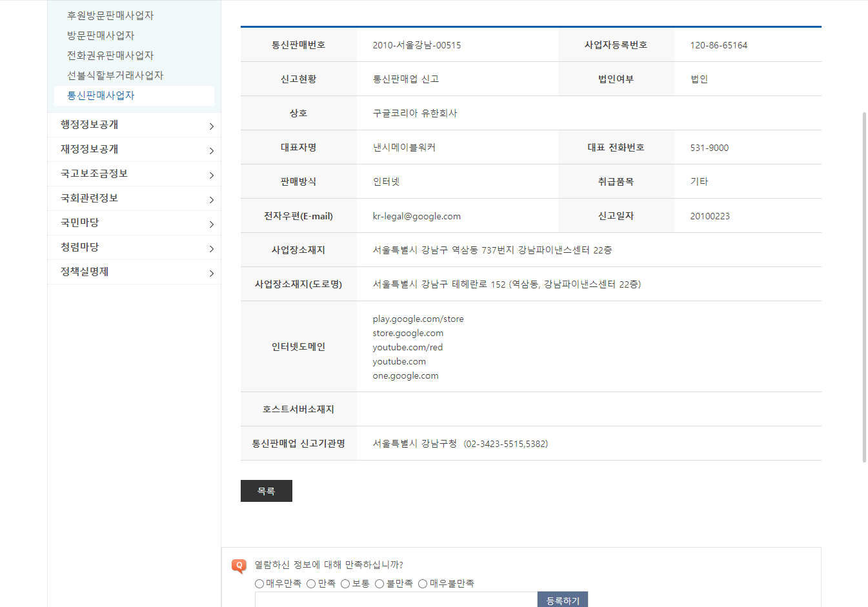Select the 불만족 radio button
Image resolution: width=868 pixels, height=607 pixels.
click(x=379, y=584)
